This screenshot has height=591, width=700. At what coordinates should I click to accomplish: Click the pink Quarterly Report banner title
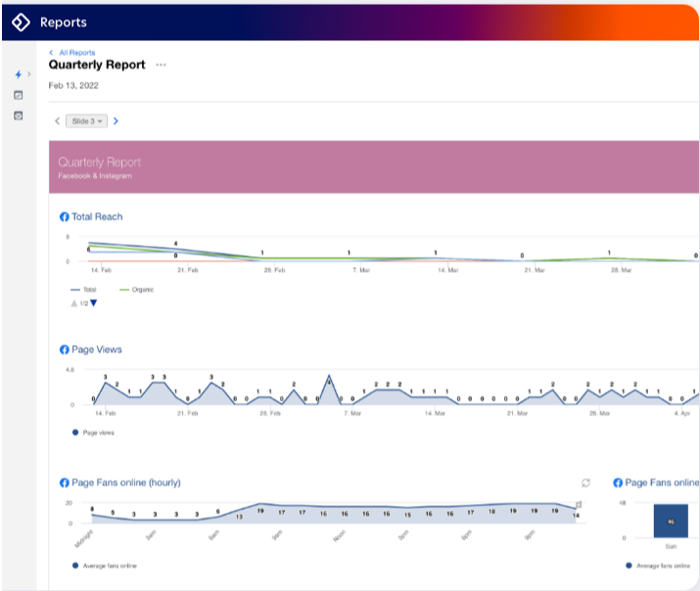coord(100,161)
